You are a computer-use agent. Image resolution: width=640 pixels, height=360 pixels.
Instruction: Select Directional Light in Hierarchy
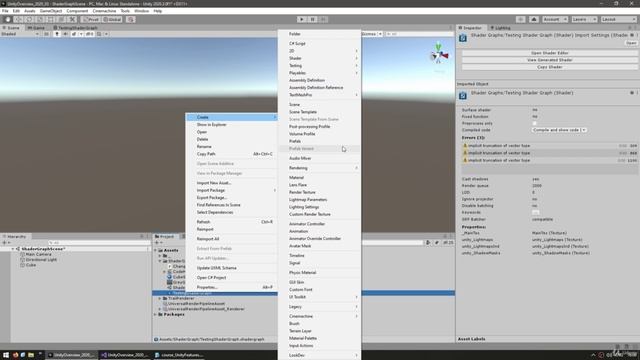point(41,260)
